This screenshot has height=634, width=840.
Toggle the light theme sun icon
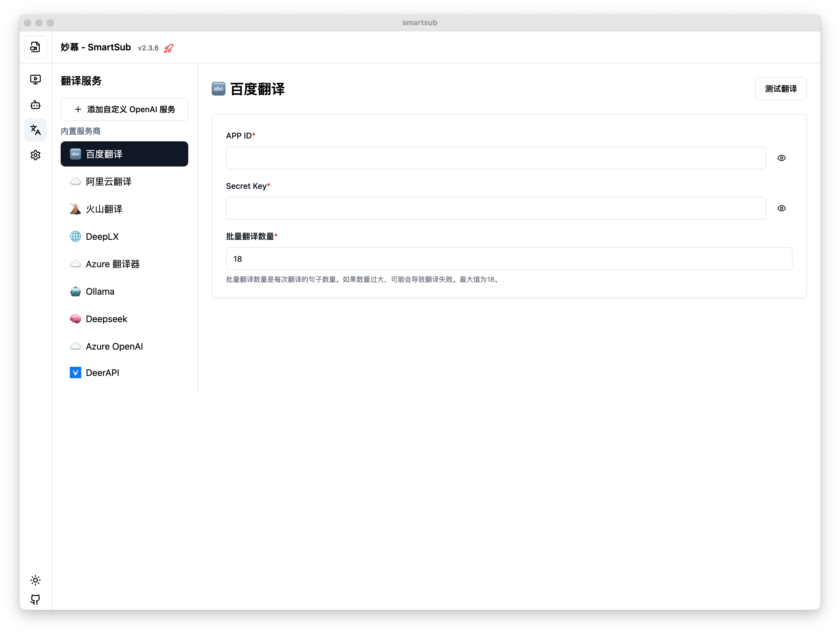coord(35,580)
